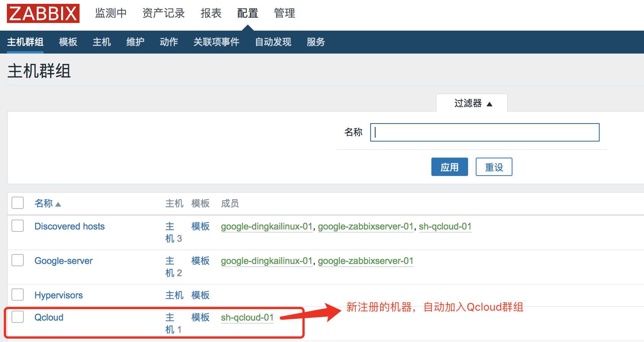
Task: Reset the filter with 重设 button
Action: click(494, 167)
